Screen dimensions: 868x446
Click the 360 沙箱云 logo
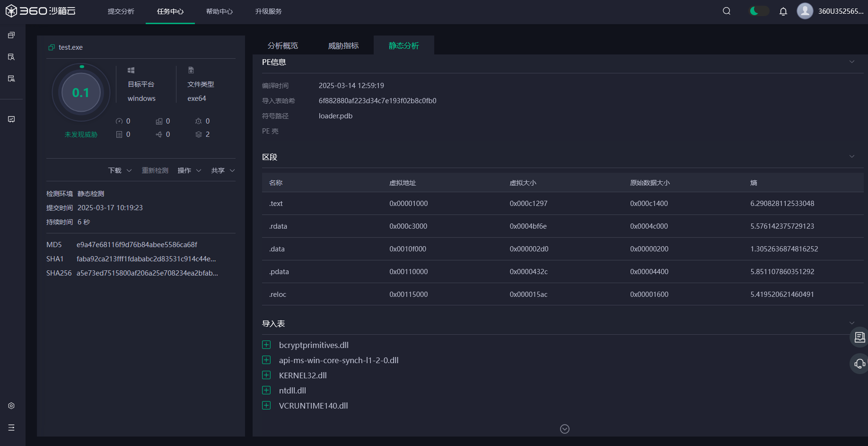41,11
